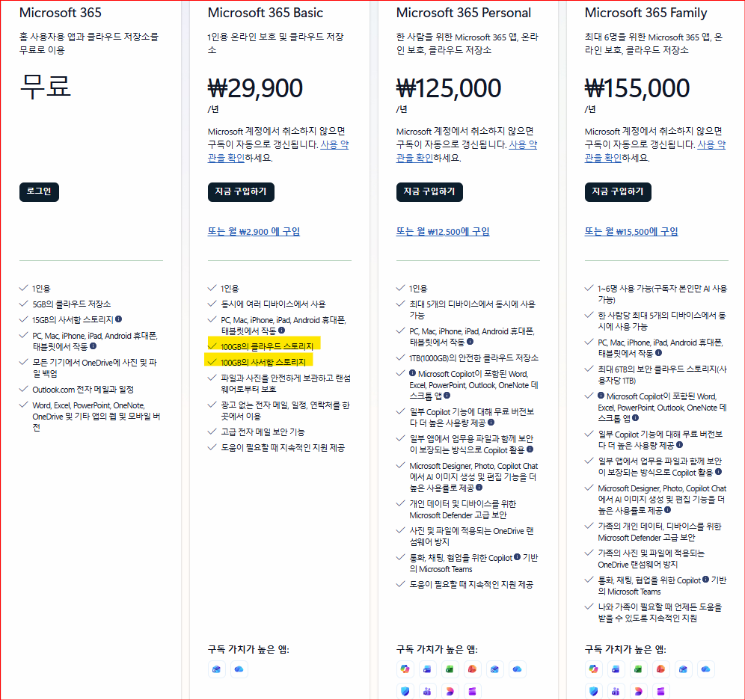Click the Outlook app icon under Microsoft 365 Basic
The width and height of the screenshot is (745, 700).
(x=217, y=669)
